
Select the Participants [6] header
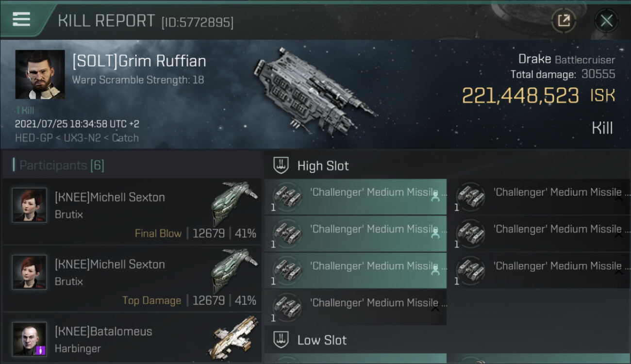tap(62, 165)
